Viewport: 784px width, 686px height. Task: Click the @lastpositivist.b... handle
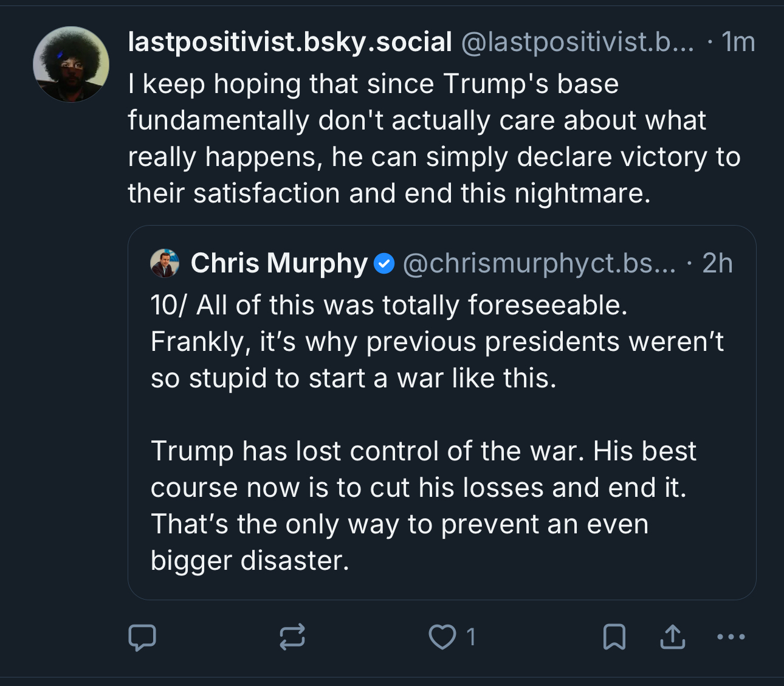tap(577, 42)
